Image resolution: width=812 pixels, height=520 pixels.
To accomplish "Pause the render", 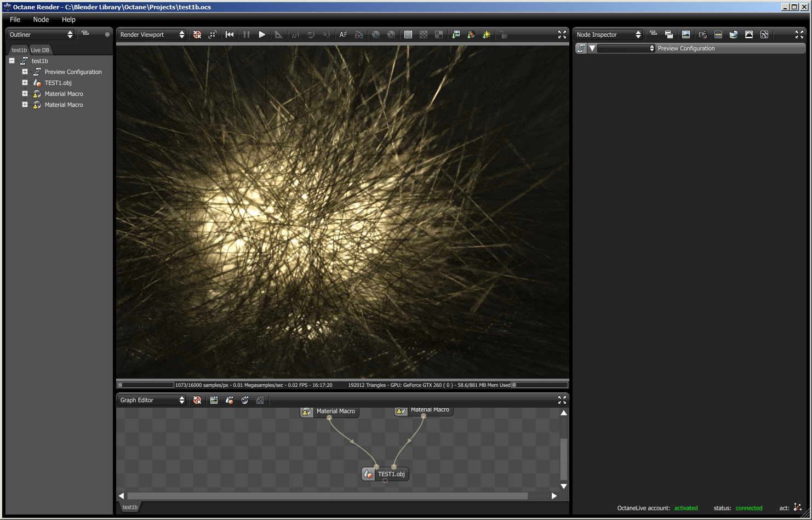I will tap(247, 35).
